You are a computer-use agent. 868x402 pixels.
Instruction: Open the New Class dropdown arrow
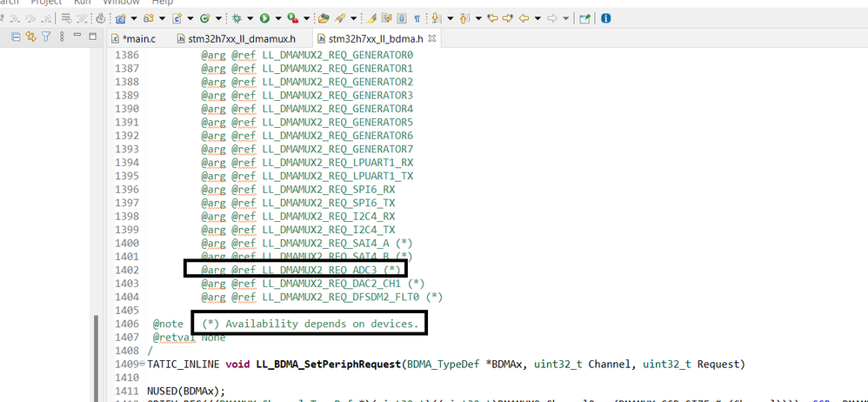click(218, 18)
